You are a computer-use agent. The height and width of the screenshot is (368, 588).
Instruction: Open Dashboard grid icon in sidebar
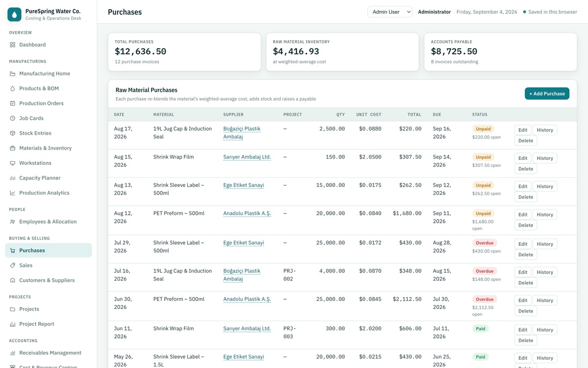13,45
